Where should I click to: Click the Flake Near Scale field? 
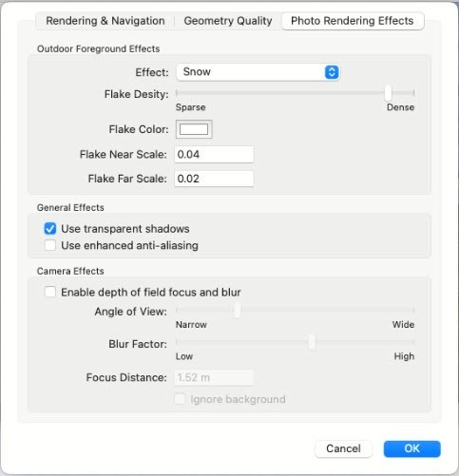[x=214, y=154]
